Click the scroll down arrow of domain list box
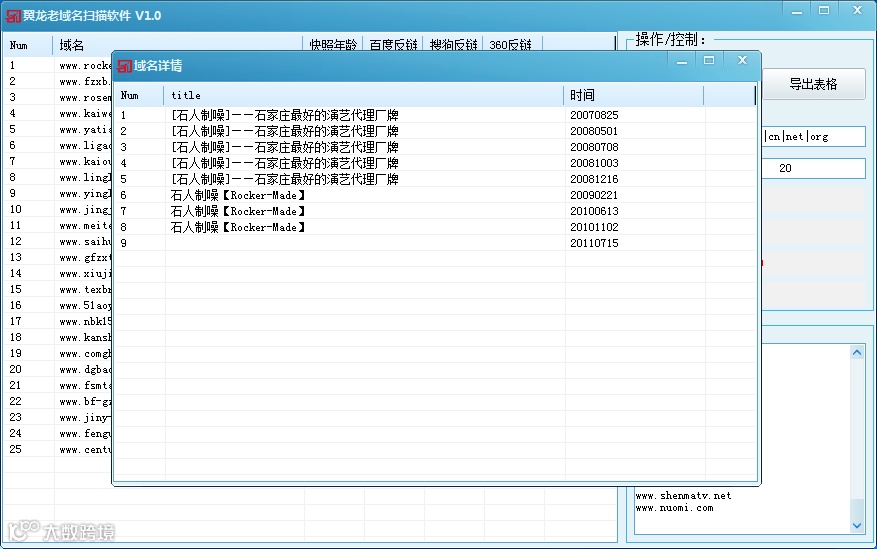Image resolution: width=877 pixels, height=549 pixels. (x=857, y=526)
